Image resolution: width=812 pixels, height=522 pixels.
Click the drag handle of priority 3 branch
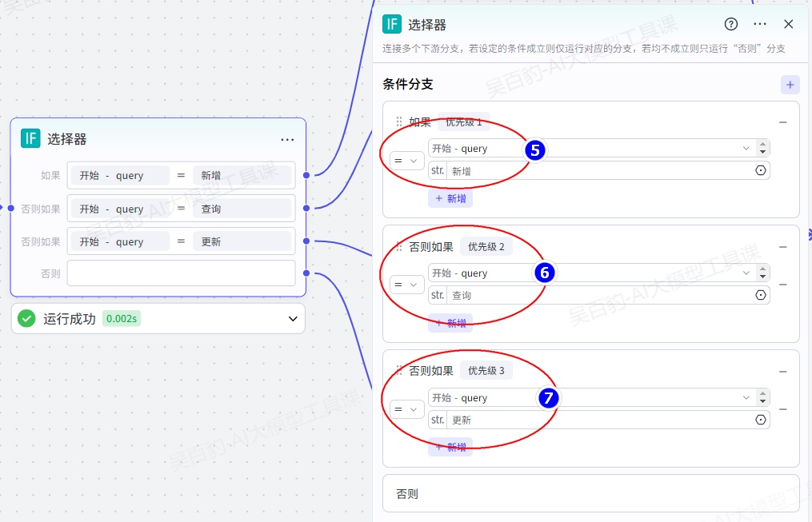click(399, 371)
